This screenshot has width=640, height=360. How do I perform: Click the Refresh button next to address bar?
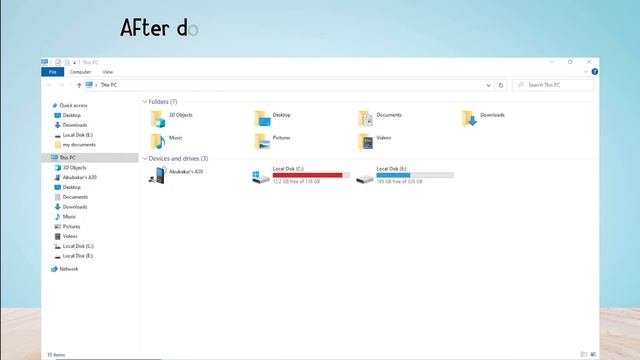tap(501, 85)
